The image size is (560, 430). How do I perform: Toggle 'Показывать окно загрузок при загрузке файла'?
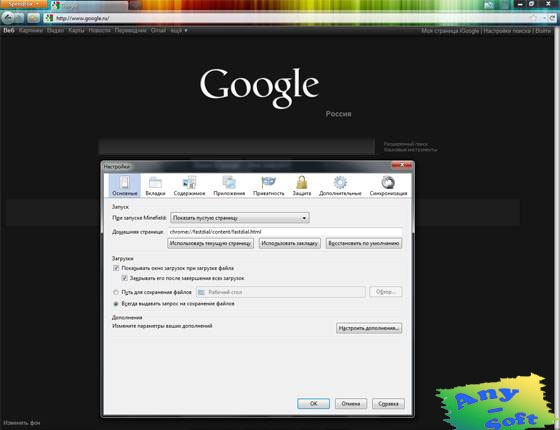pos(116,268)
